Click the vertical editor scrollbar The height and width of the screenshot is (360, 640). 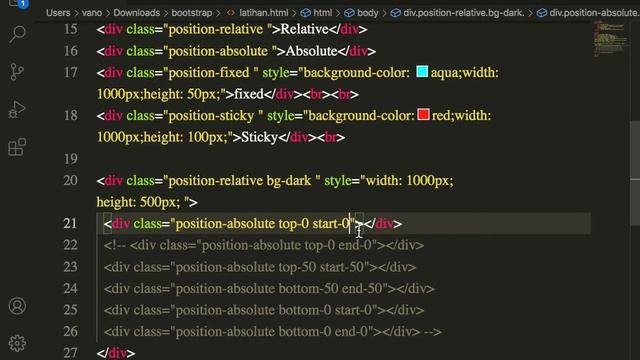tap(635, 173)
